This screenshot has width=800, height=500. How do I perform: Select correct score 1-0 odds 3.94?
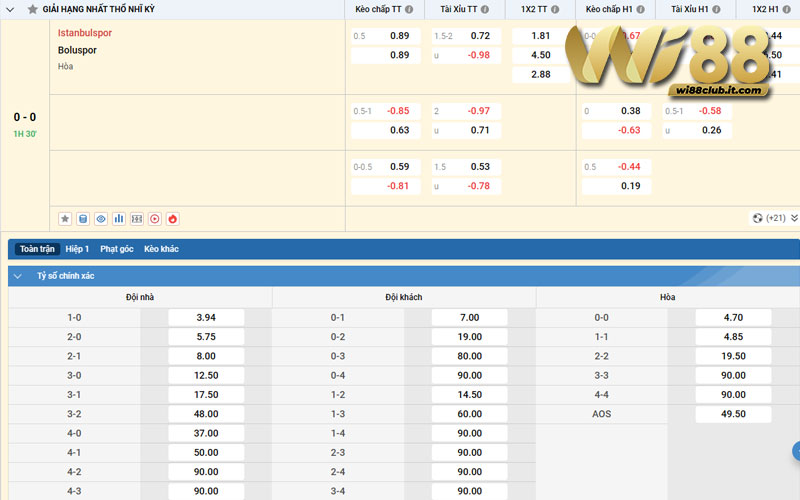tap(206, 317)
